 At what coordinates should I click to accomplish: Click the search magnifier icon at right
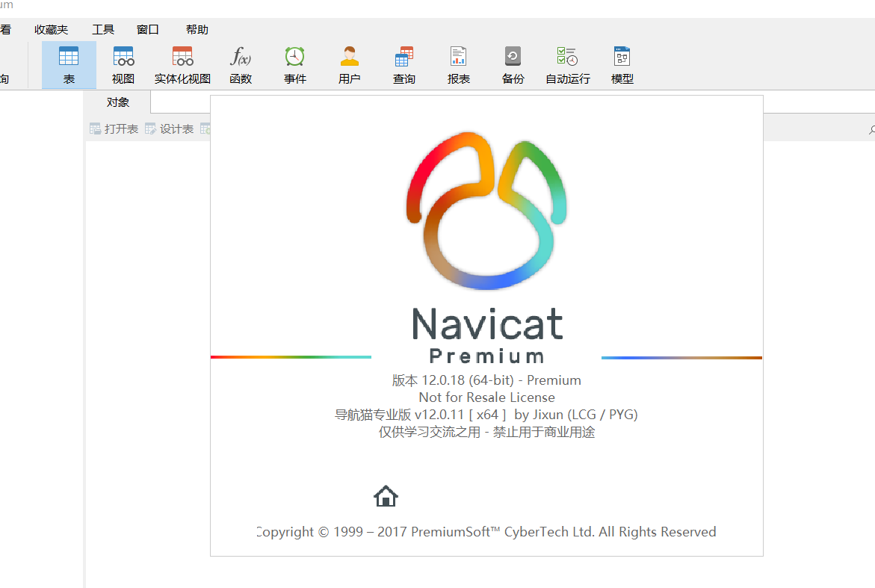tap(872, 130)
